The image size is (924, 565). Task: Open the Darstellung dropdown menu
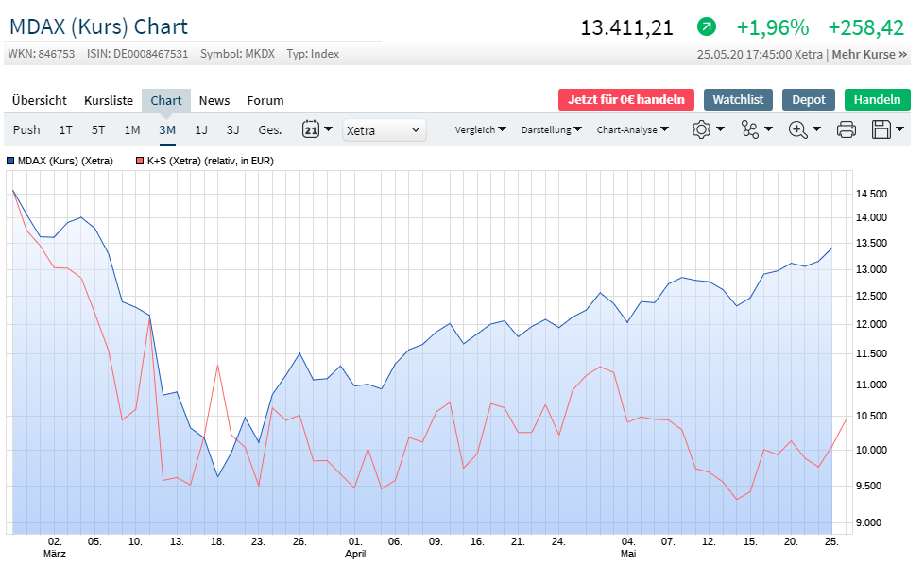pos(552,129)
